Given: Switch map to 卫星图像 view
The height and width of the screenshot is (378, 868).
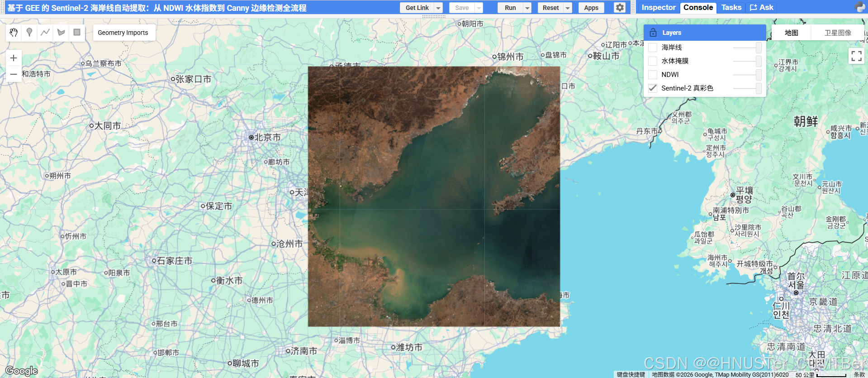Looking at the screenshot, I should 838,33.
